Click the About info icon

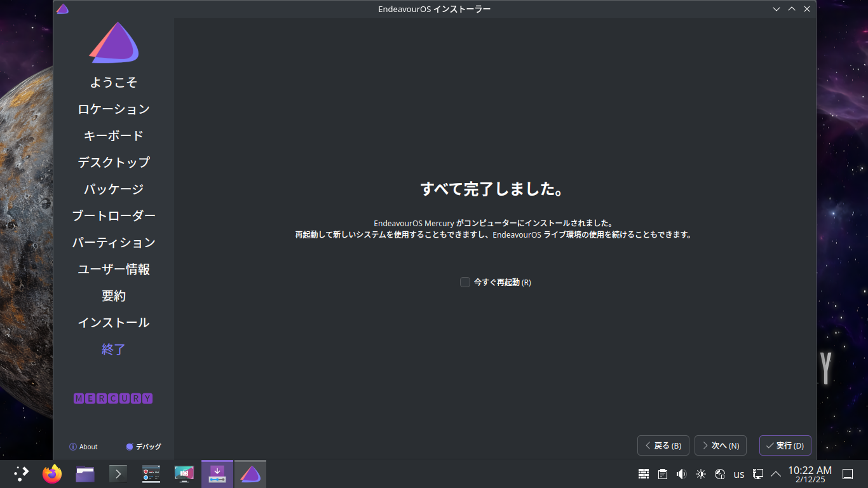tap(73, 447)
